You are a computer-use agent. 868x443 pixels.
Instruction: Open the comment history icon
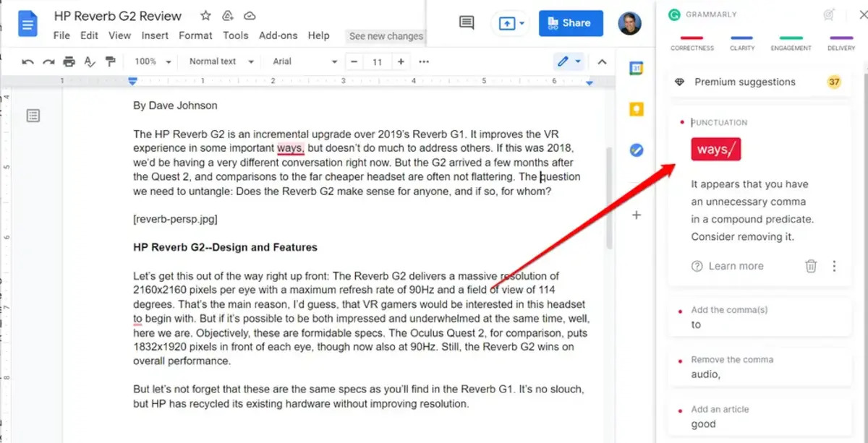point(465,22)
